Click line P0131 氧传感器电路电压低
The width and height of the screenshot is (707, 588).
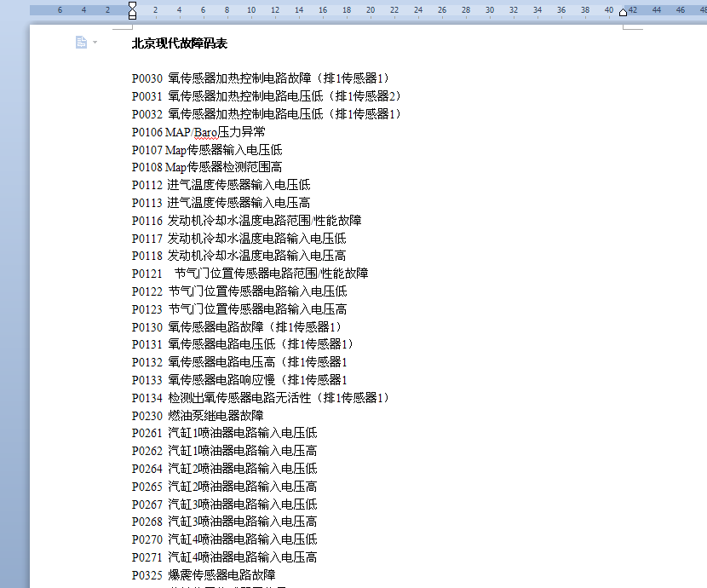pos(242,344)
